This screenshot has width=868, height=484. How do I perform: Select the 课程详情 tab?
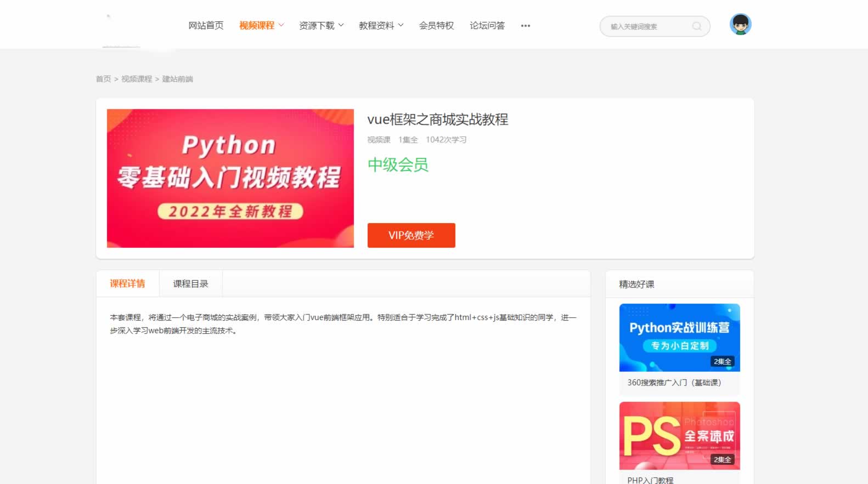click(x=127, y=284)
